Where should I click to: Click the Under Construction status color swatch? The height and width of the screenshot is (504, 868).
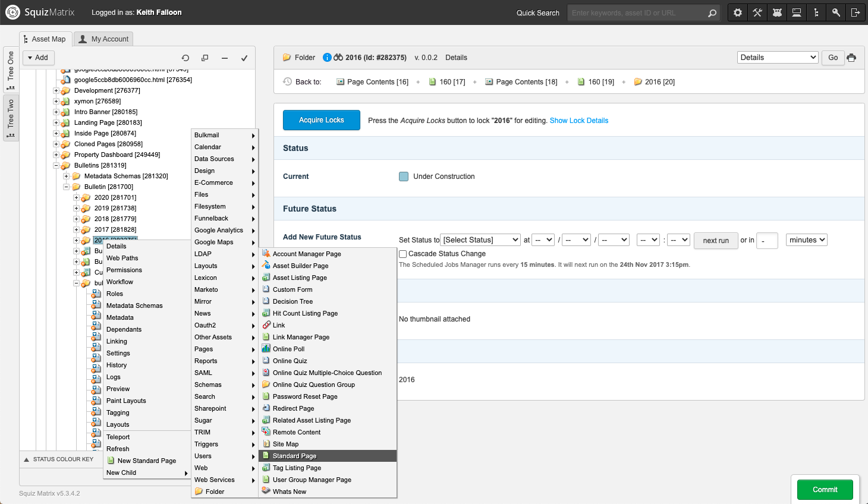point(404,176)
